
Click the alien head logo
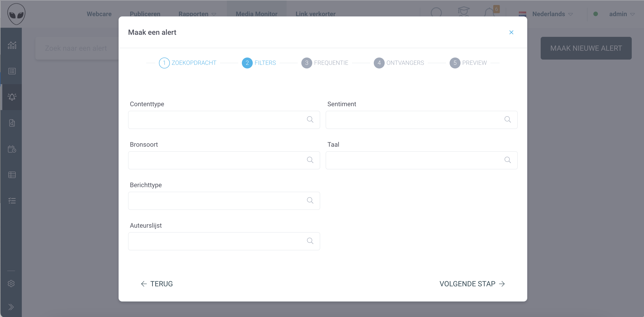tap(17, 14)
